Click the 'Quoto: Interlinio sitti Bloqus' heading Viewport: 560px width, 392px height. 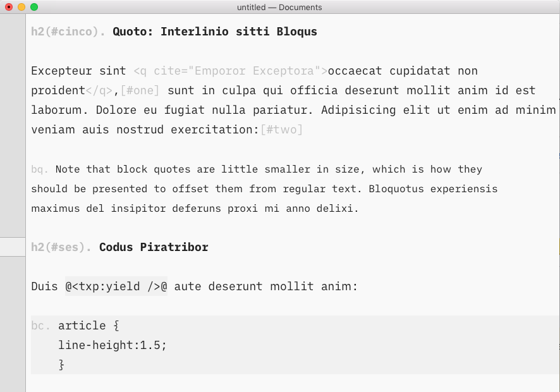click(215, 31)
